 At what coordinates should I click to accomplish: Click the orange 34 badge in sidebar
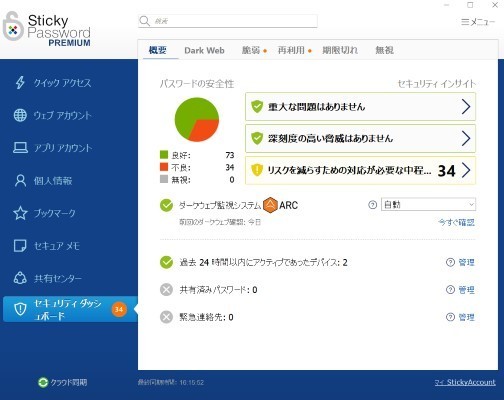point(119,309)
